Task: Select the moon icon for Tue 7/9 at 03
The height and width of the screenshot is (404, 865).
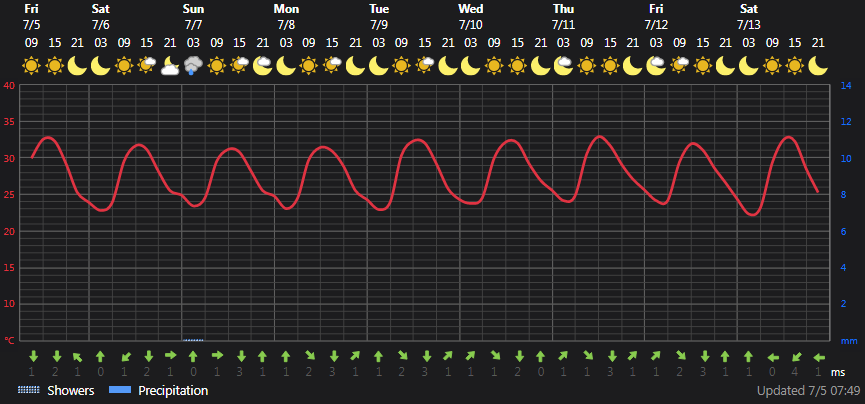Action: [x=379, y=66]
